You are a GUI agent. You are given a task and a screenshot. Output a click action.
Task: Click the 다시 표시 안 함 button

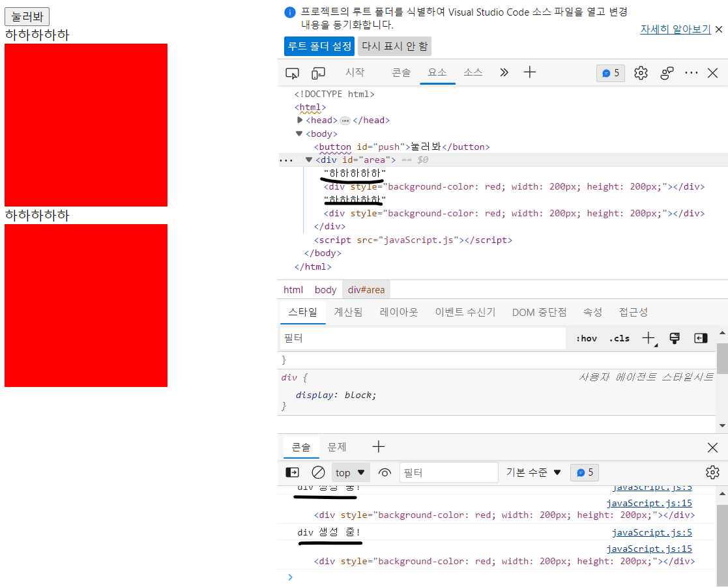(395, 46)
